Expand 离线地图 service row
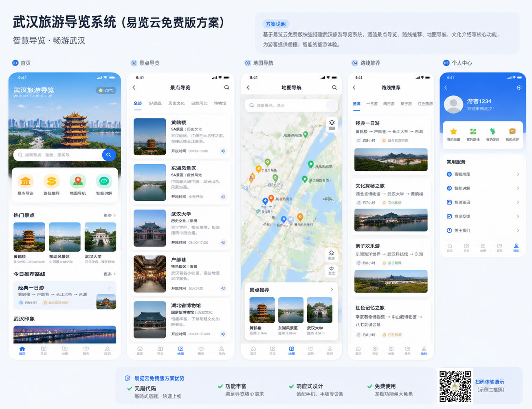532x409 pixels. (x=483, y=174)
